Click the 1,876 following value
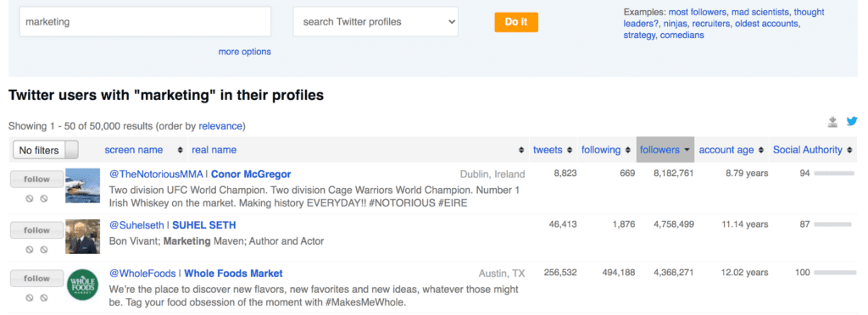 point(623,224)
